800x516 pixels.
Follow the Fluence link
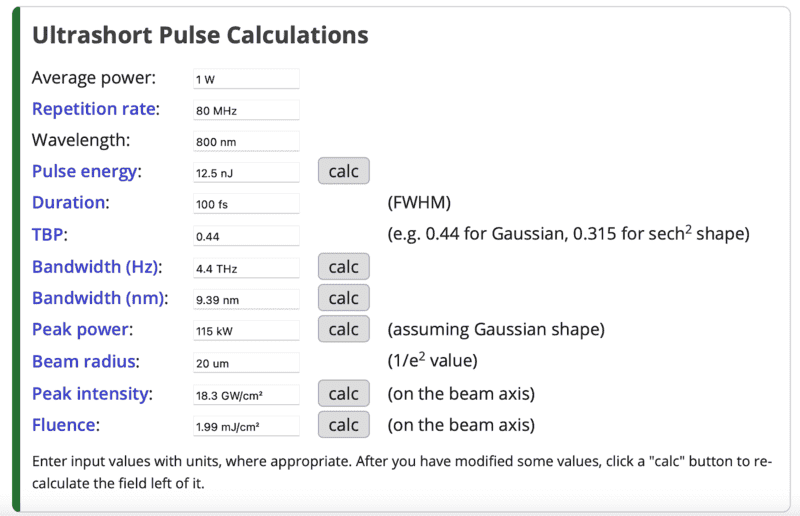coord(64,425)
